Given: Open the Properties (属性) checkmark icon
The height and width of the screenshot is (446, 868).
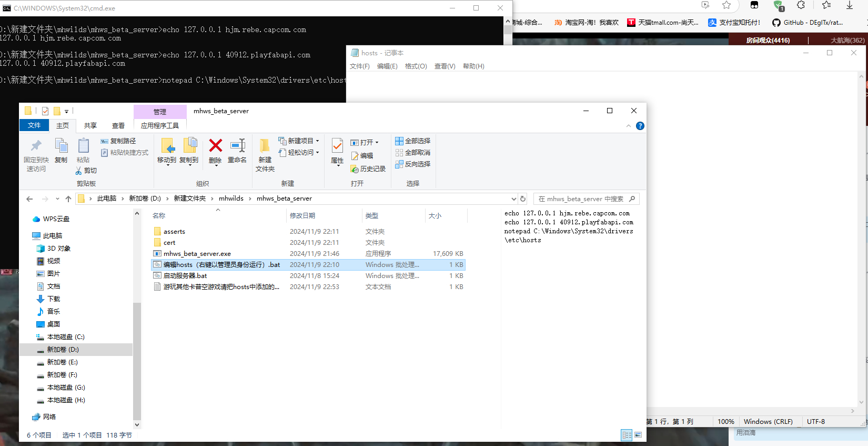Looking at the screenshot, I should click(x=337, y=145).
